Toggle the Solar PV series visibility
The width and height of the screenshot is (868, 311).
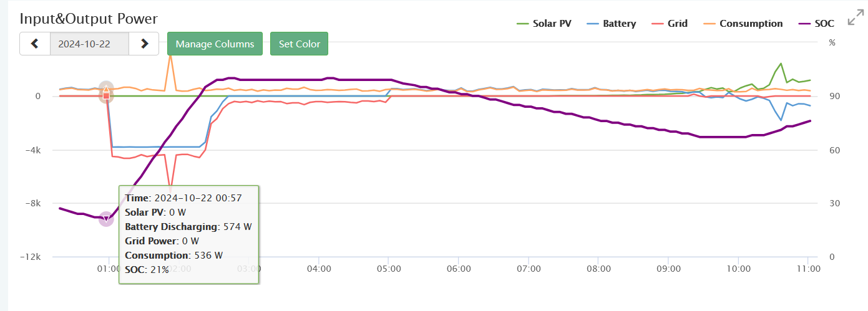pos(552,24)
